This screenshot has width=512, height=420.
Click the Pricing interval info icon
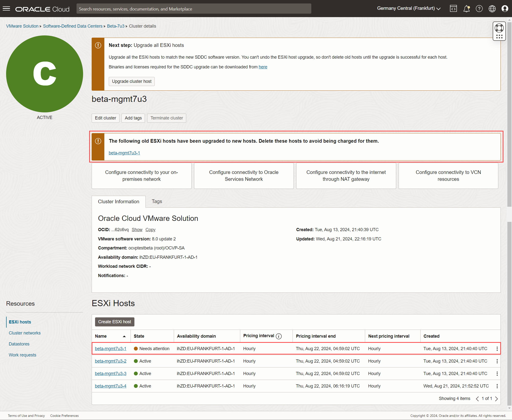tap(279, 336)
